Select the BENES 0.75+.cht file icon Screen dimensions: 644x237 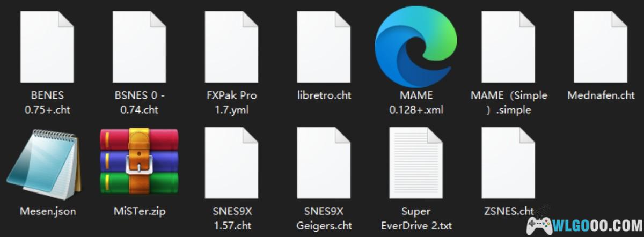tap(47, 47)
